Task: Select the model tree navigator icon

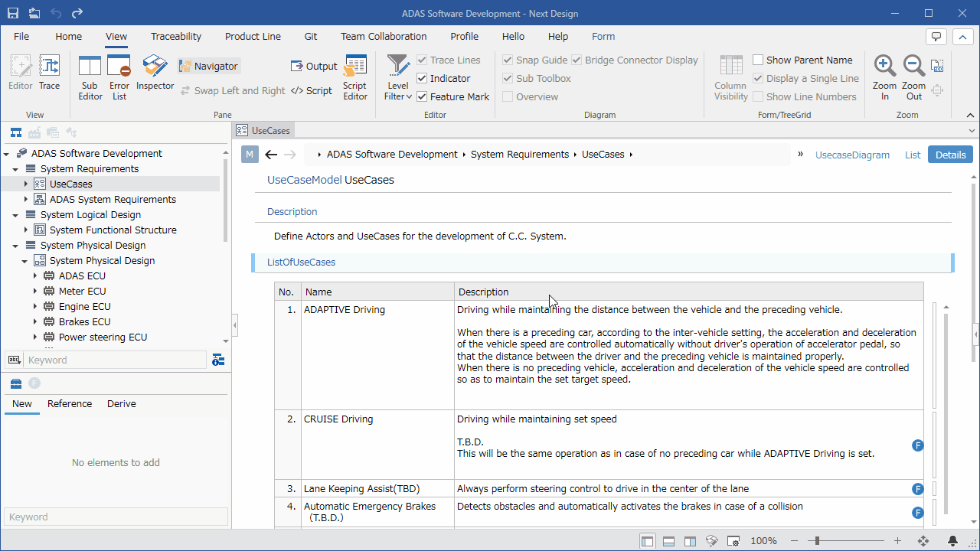Action: (16, 132)
